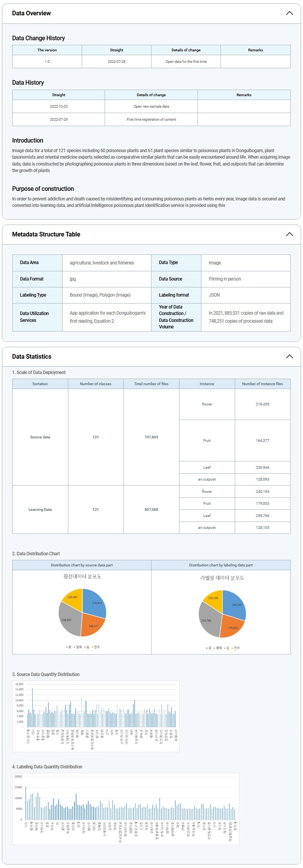This screenshot has width=303, height=868.
Task: Click the 747,869 total files cell
Action: pos(151,437)
